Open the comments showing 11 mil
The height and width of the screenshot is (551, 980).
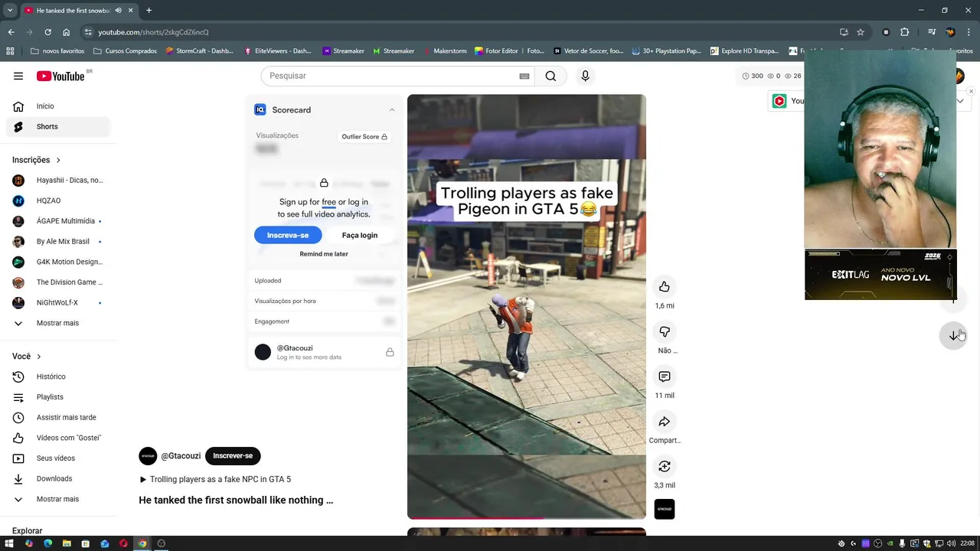point(665,377)
